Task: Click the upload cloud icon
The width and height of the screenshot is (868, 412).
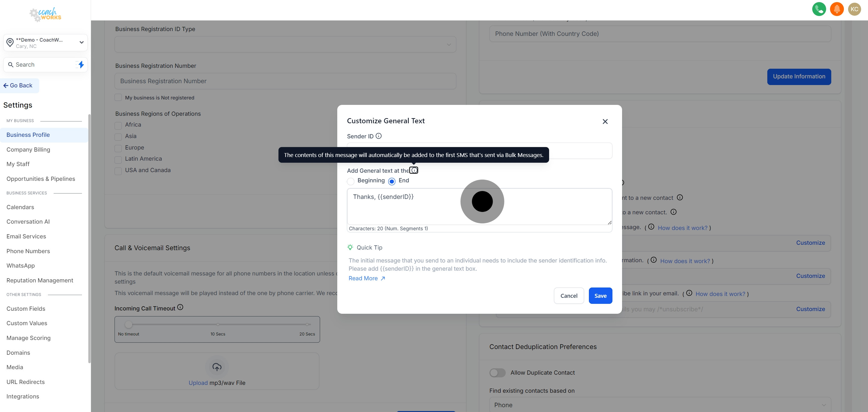Action: pyautogui.click(x=217, y=367)
